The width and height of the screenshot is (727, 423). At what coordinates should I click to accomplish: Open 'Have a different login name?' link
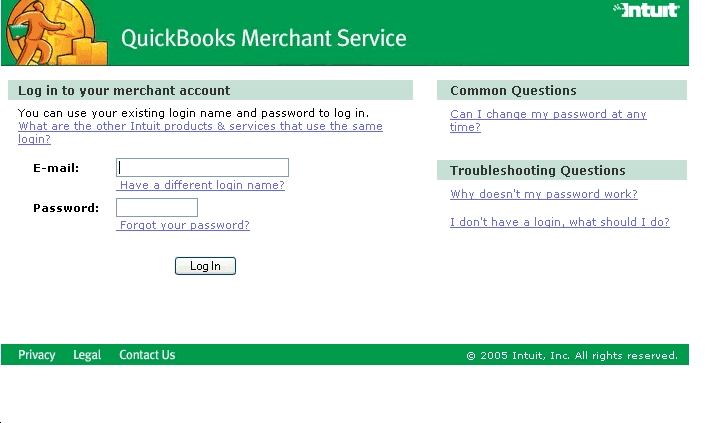click(200, 185)
